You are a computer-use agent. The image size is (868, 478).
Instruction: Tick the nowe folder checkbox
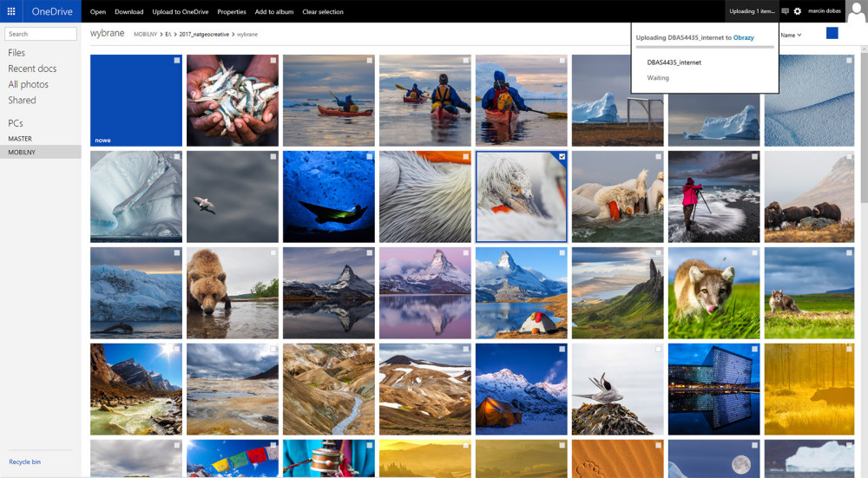coord(176,61)
